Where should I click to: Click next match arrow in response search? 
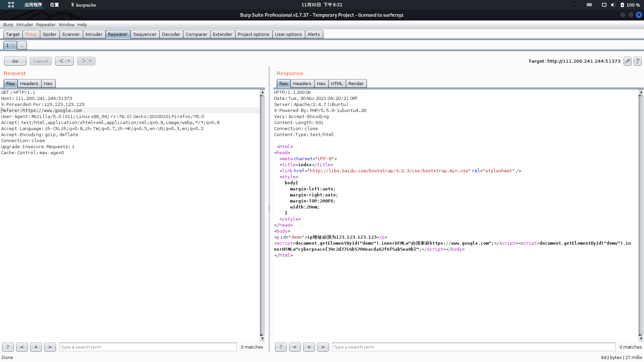(323, 347)
